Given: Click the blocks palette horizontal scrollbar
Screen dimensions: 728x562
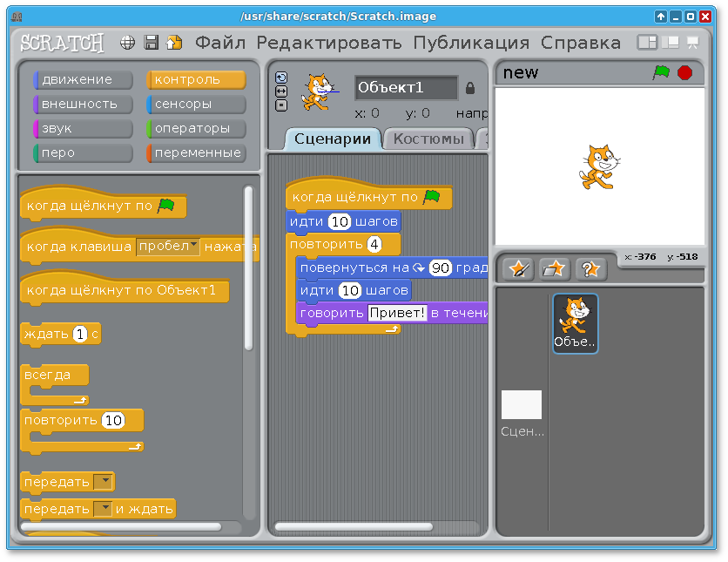Looking at the screenshot, I should pyautogui.click(x=121, y=526).
